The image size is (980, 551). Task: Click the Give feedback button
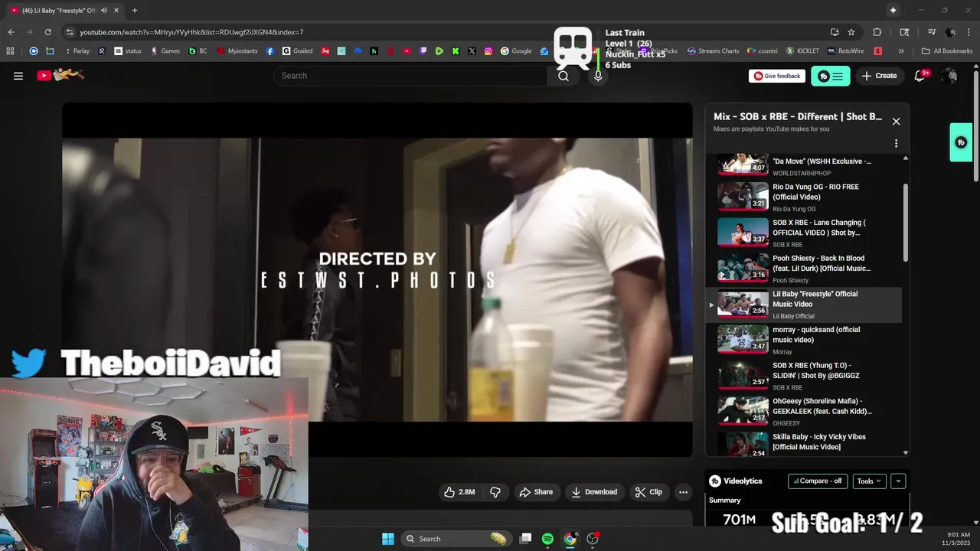coord(777,76)
